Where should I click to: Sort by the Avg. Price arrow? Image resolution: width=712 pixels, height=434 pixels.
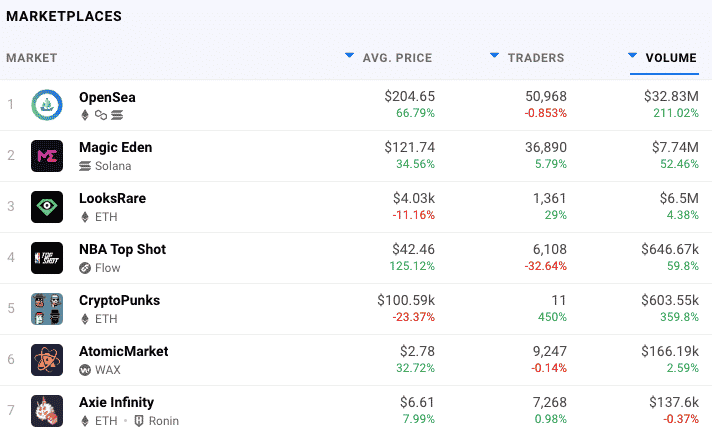tap(349, 55)
